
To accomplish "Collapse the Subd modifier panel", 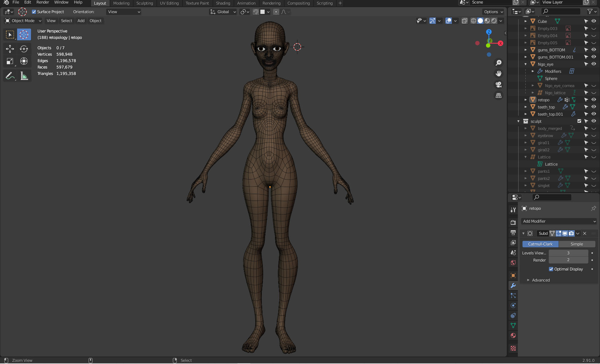I will [524, 233].
